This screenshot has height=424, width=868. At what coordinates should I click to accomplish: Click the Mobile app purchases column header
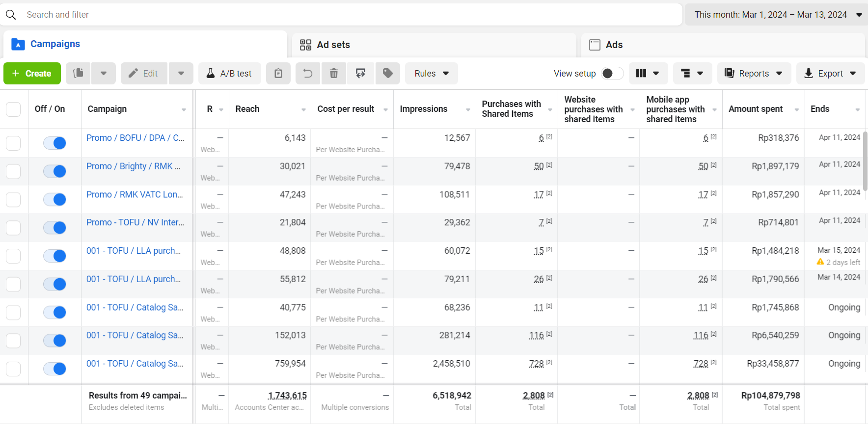[x=676, y=109]
